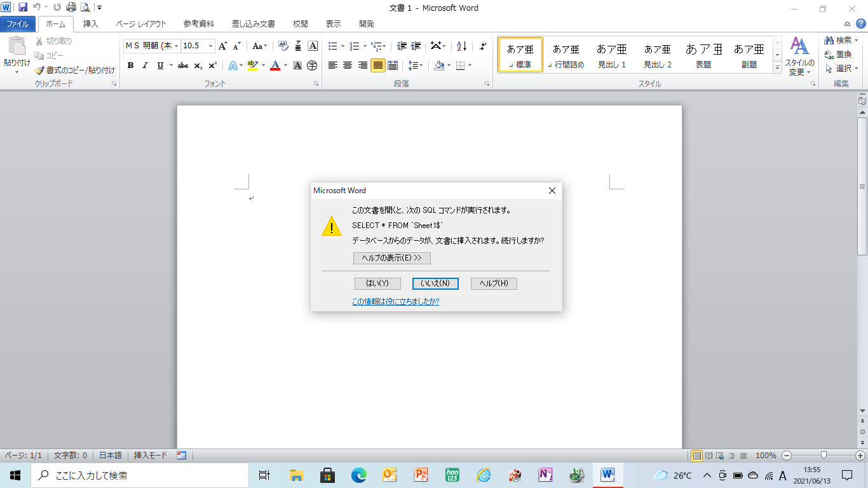The height and width of the screenshot is (488, 868).
Task: Switch to the 参考資料 tab
Action: coord(199,24)
